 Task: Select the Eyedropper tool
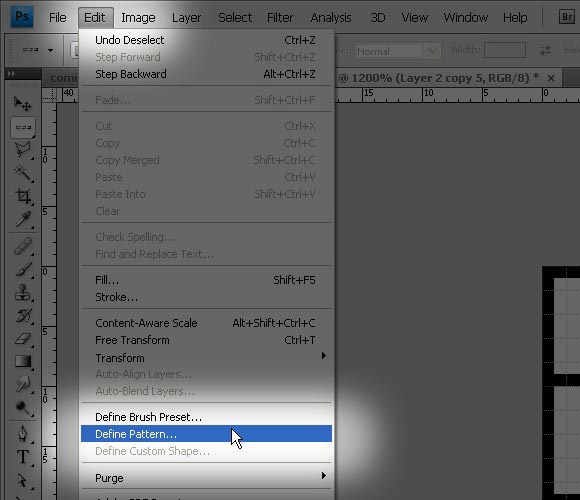23,219
